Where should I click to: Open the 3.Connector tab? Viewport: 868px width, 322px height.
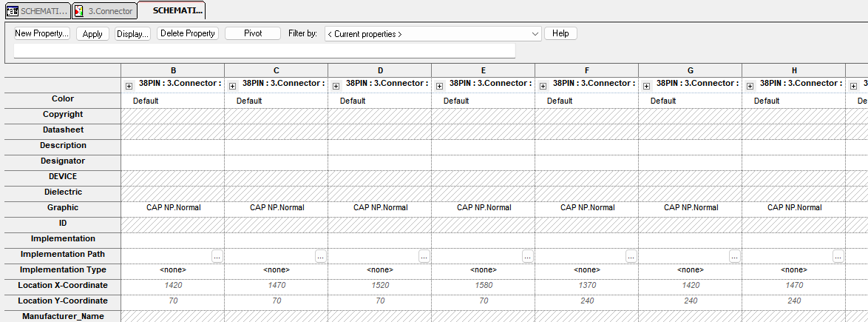[x=105, y=11]
